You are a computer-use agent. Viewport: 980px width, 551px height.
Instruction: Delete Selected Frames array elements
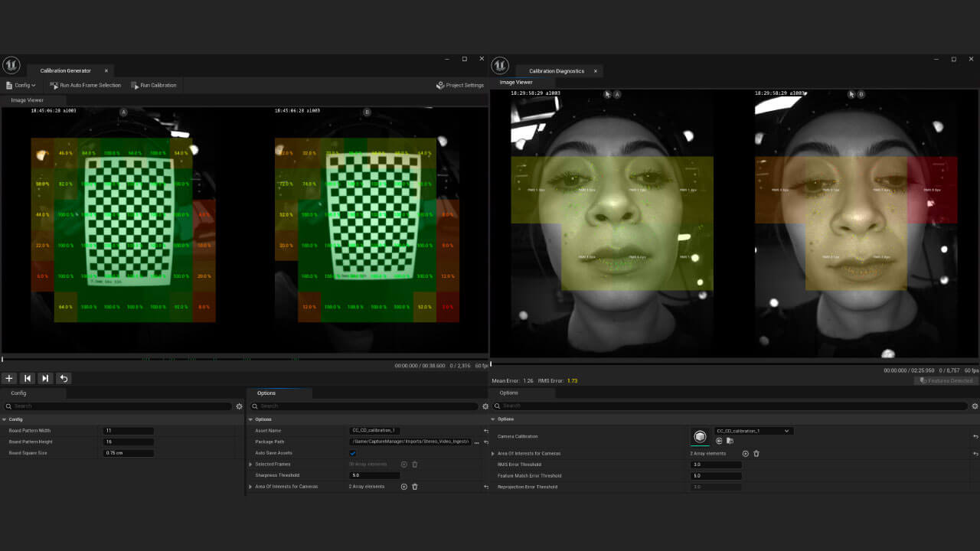coord(415,464)
